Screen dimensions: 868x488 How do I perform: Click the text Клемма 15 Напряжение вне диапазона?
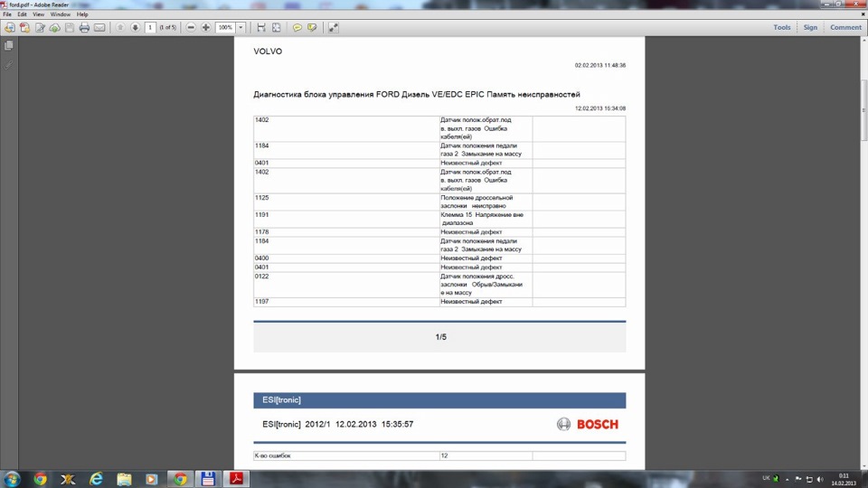(482, 219)
